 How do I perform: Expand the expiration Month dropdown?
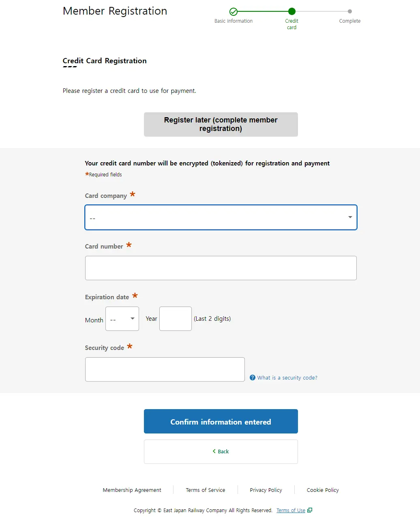[122, 319]
